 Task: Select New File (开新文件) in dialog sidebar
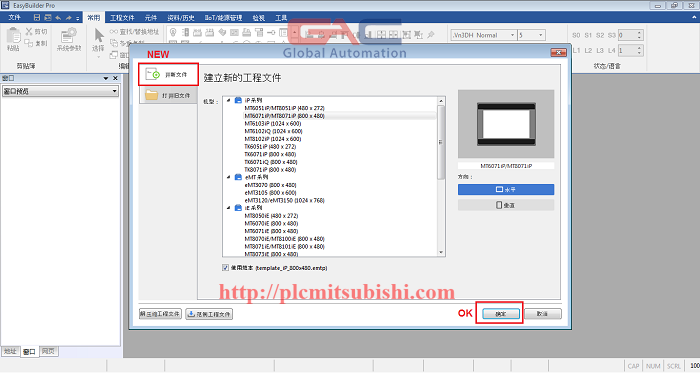coord(168,75)
